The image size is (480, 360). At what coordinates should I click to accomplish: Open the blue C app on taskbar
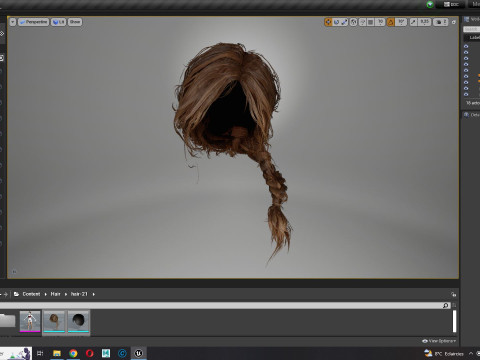tap(122, 353)
